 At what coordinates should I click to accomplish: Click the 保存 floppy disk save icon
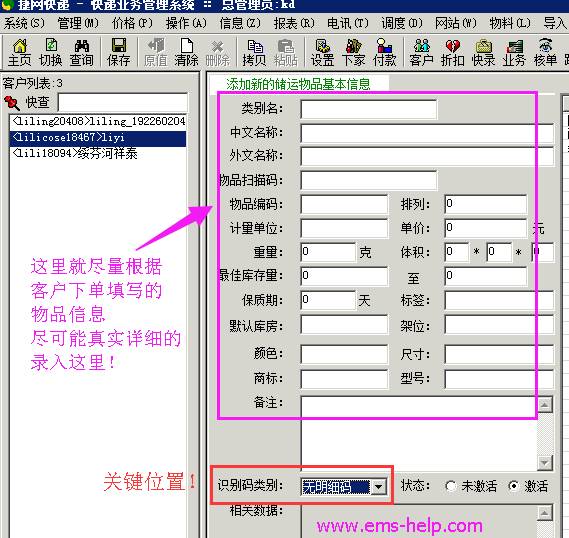(118, 53)
